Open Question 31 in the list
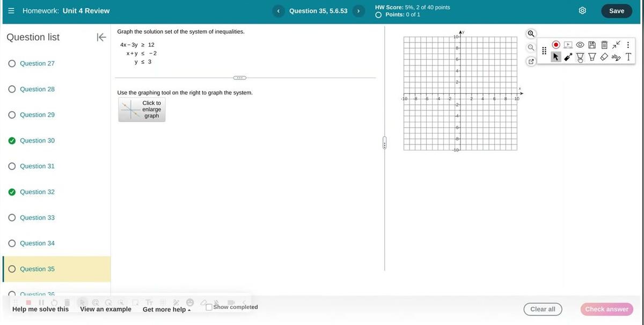The image size is (644, 325). tap(37, 166)
